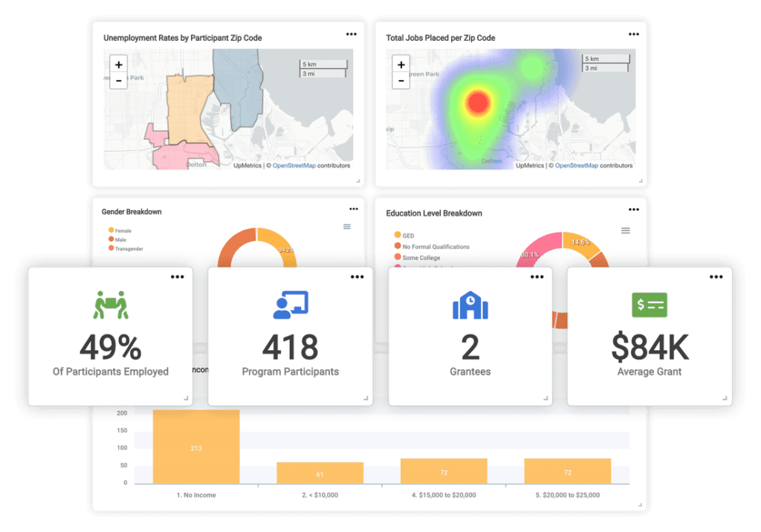Toggle GED series in Education legend
The width and height of the screenshot is (761, 532).
[x=404, y=236]
